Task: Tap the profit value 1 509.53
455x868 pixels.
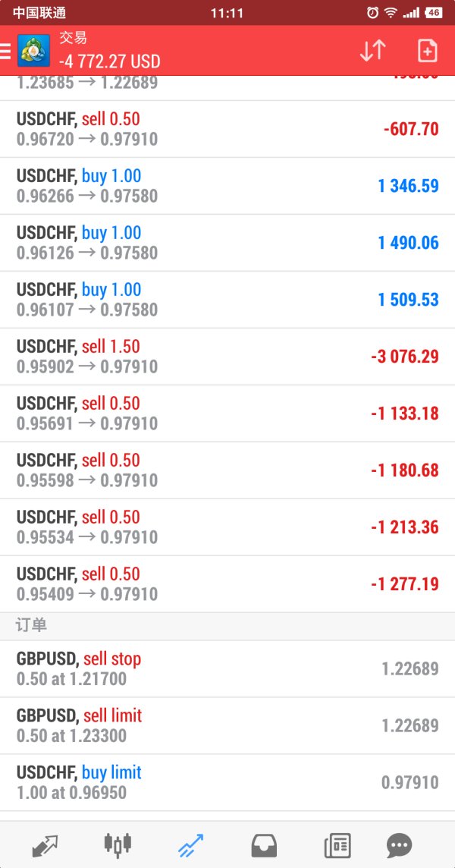Action: tap(409, 300)
